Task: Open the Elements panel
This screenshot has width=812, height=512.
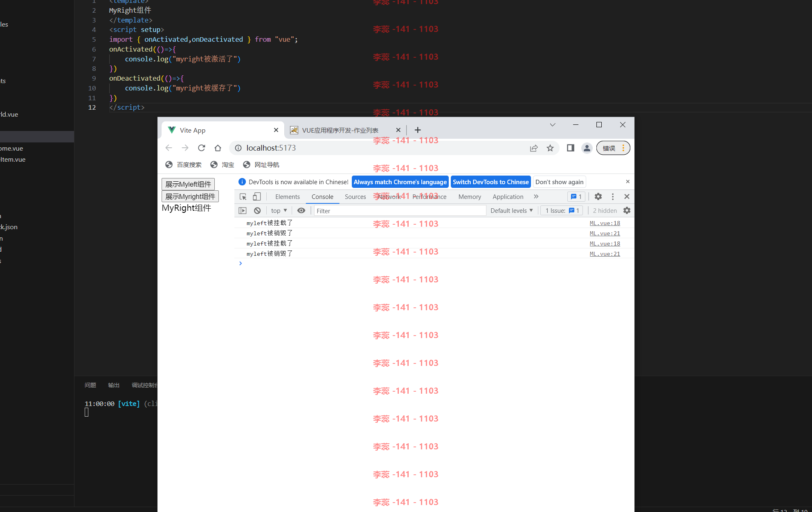Action: point(288,197)
